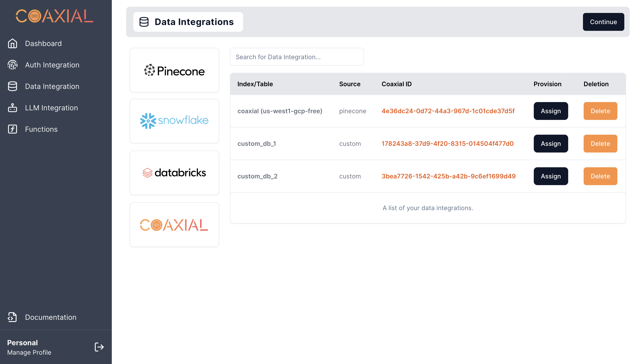Focus the Search for Data Integration field
The height and width of the screenshot is (364, 644).
tap(297, 57)
